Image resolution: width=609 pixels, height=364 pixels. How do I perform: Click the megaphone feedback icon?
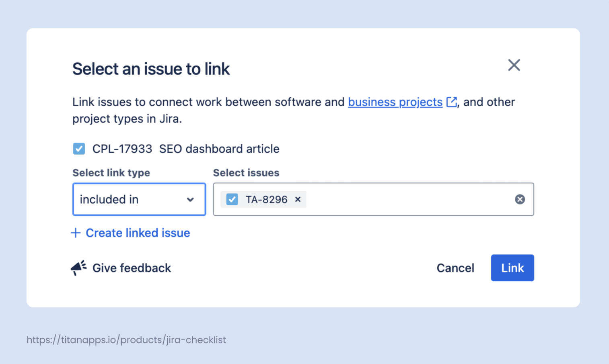click(78, 268)
